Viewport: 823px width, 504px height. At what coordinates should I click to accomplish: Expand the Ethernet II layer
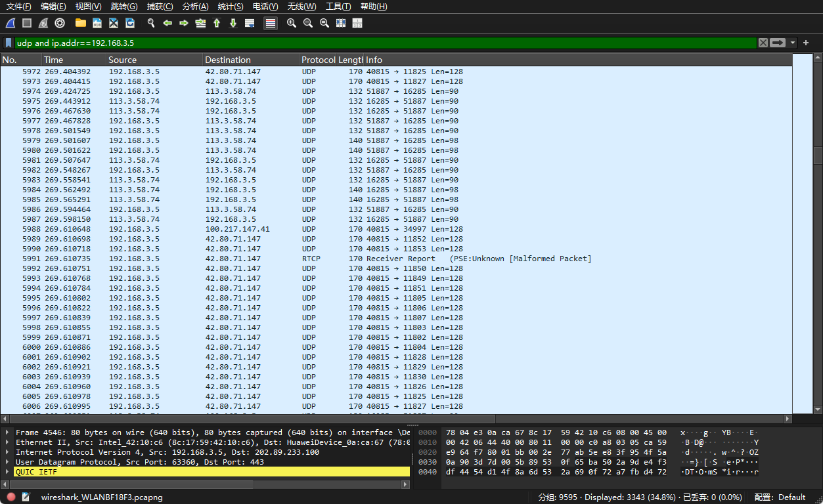pyautogui.click(x=7, y=442)
